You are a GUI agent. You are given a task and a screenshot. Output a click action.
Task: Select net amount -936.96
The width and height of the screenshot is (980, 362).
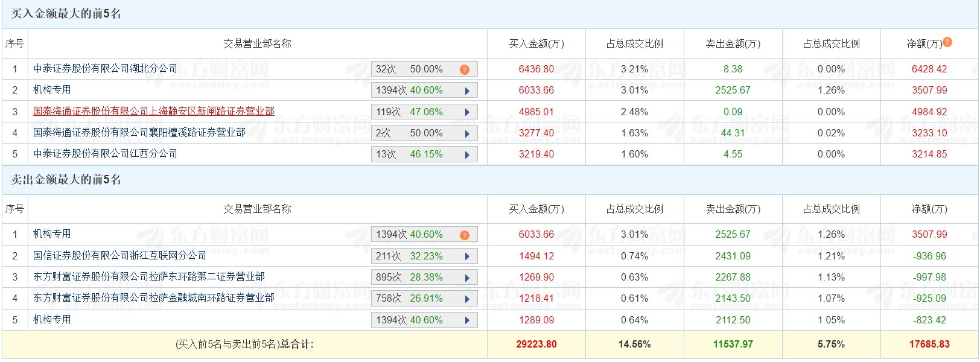[929, 256]
